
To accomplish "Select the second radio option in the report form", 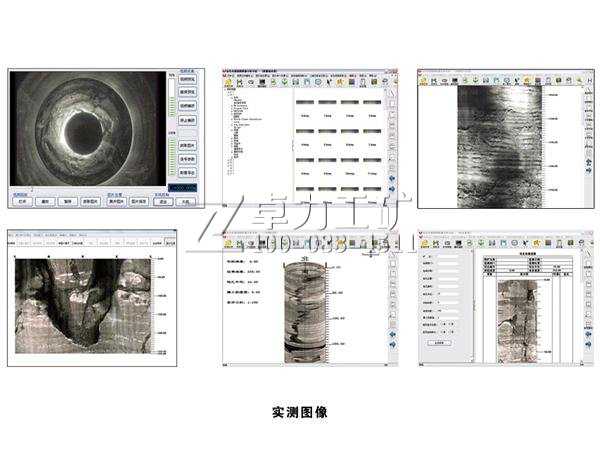I will (x=452, y=323).
